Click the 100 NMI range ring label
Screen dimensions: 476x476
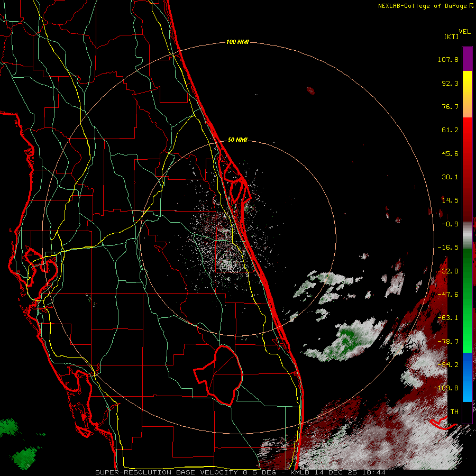[237, 42]
